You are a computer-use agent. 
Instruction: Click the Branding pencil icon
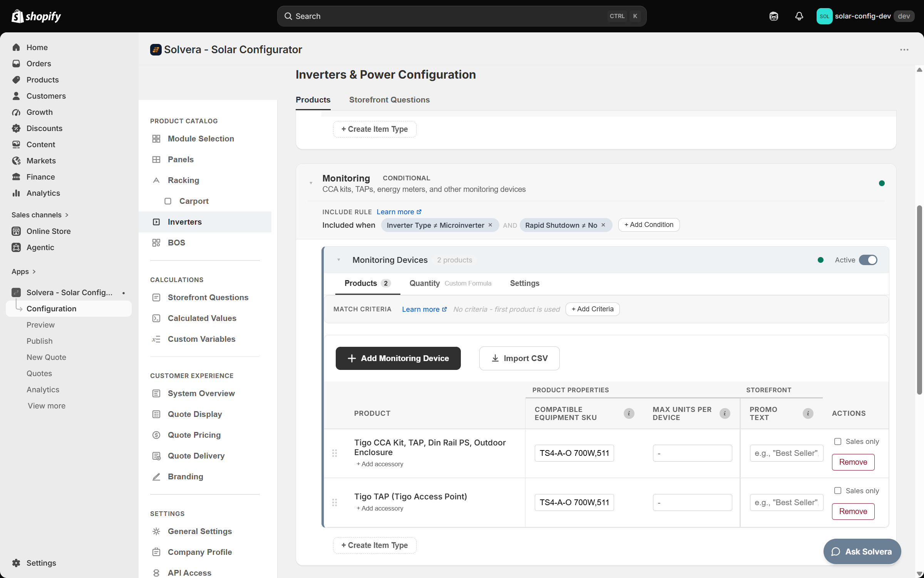pyautogui.click(x=156, y=477)
